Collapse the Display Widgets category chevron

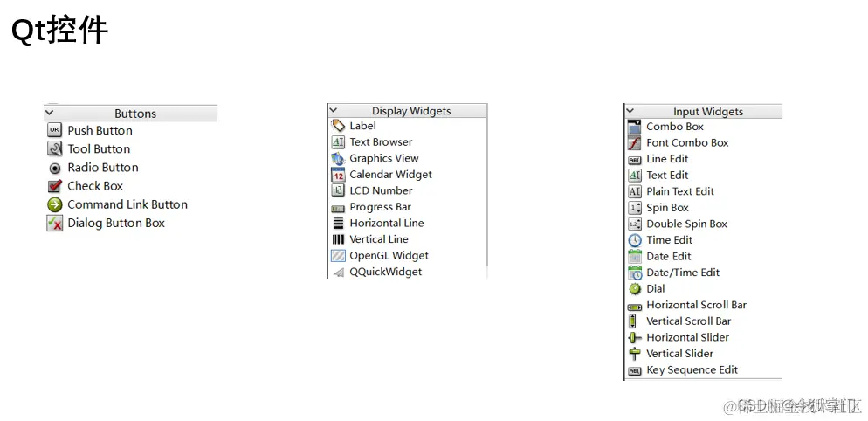[334, 110]
